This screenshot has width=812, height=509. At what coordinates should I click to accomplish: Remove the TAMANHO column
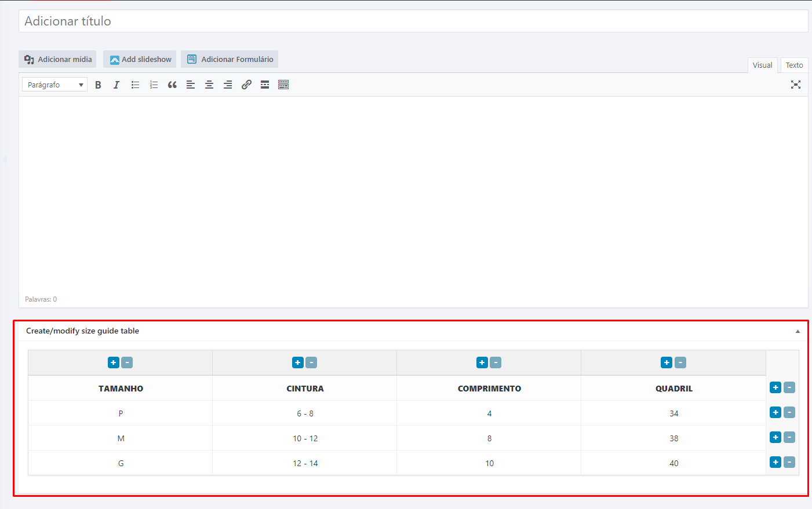click(x=127, y=362)
